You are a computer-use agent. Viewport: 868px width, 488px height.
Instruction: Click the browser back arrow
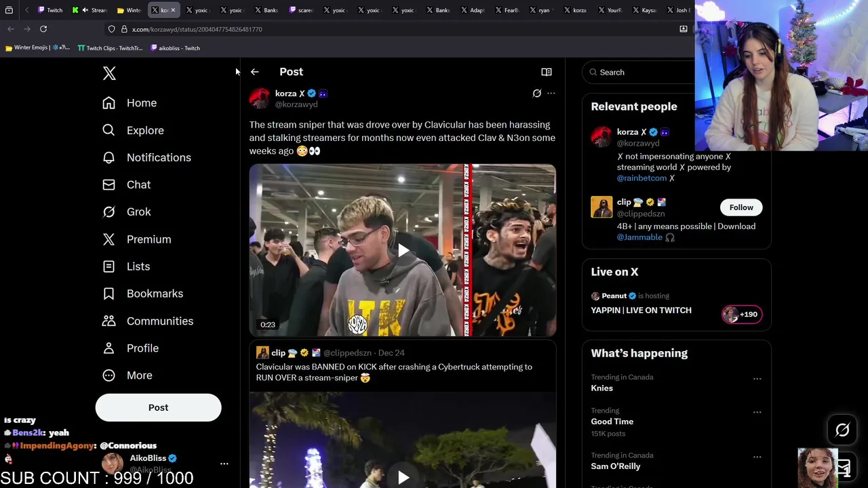pos(11,29)
